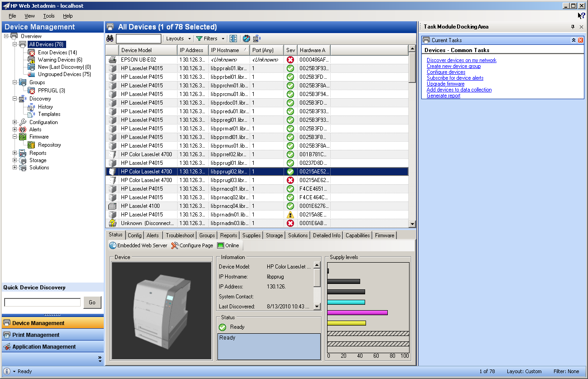
Task: Click the pin icon of Task Module Docking Area
Action: coord(573,27)
